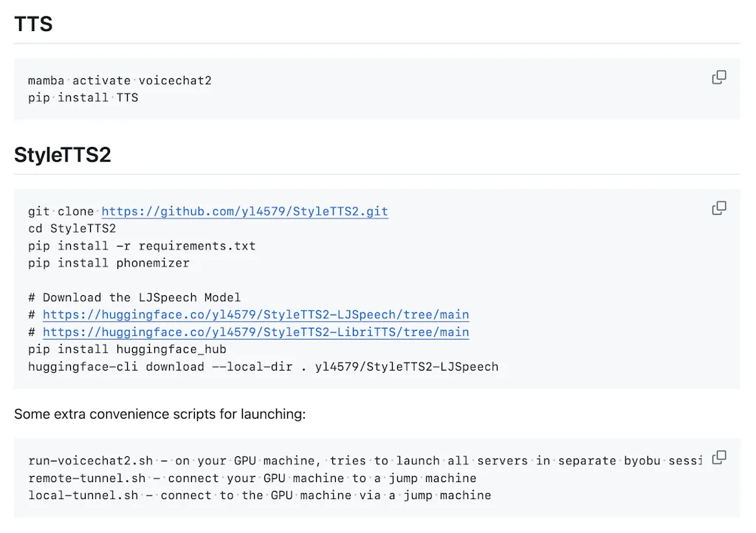Click the remote-tunnel.sh description line

pyautogui.click(x=252, y=478)
